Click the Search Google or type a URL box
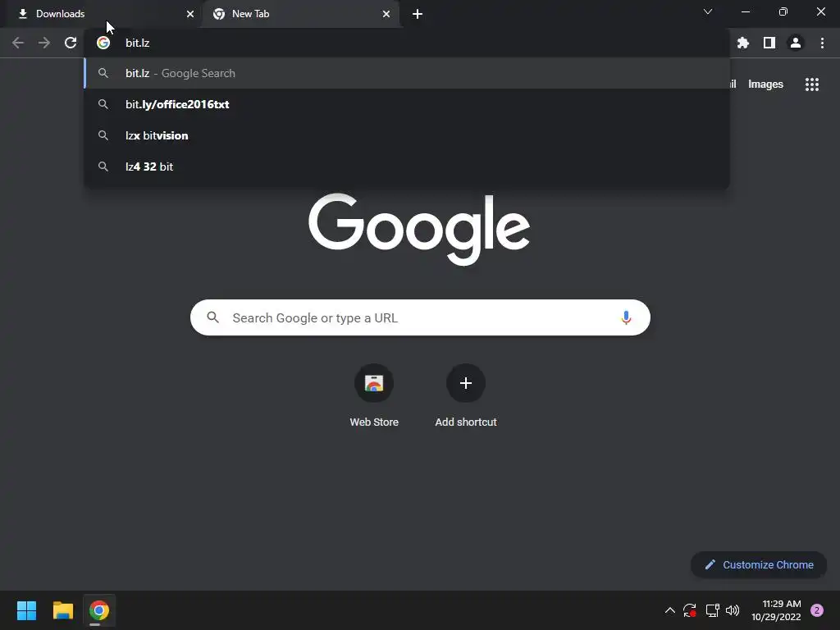Screen dimensions: 840x630 tap(421, 317)
